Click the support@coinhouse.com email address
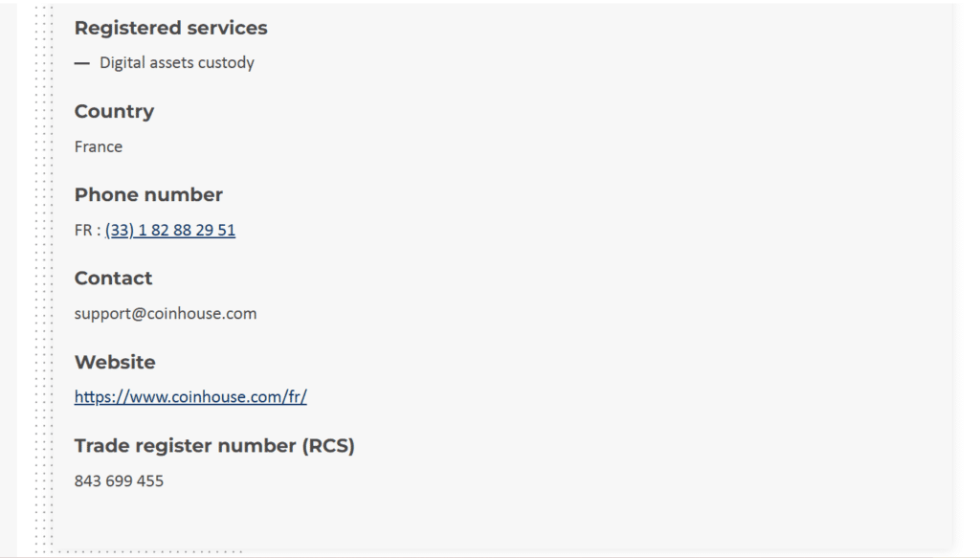The width and height of the screenshot is (980, 558). [165, 313]
